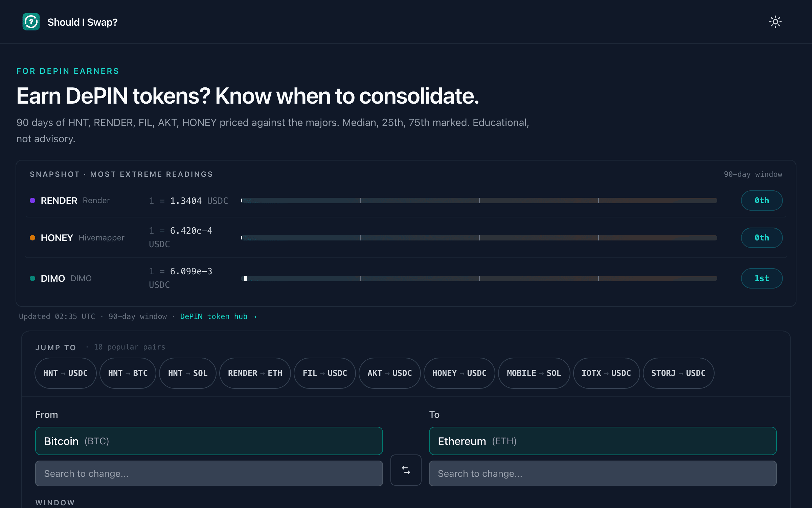Image resolution: width=812 pixels, height=508 pixels.
Task: Select the RENDER → ETH pair chip
Action: tap(255, 373)
